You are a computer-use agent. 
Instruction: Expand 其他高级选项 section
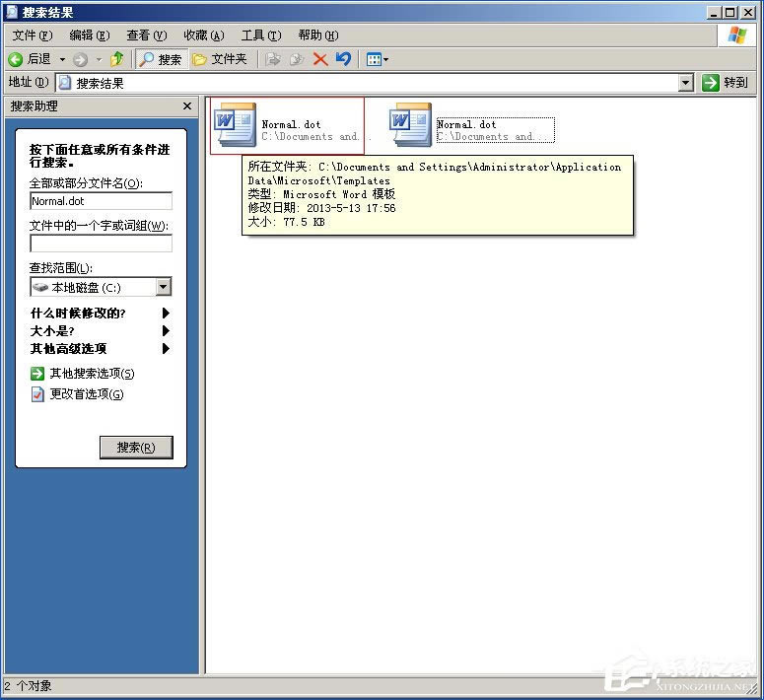pos(100,349)
